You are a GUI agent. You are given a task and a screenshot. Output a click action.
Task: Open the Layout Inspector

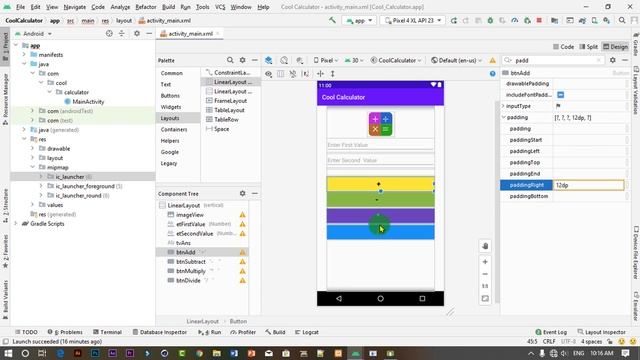pos(602,332)
